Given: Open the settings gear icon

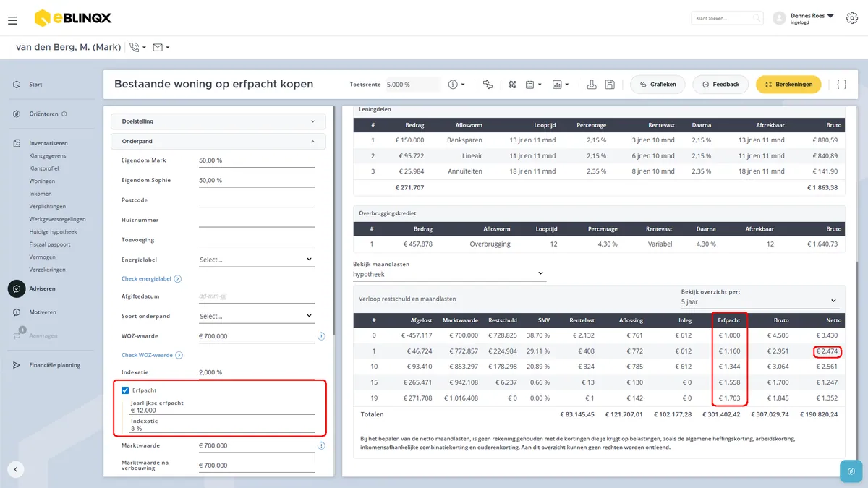Looking at the screenshot, I should point(851,18).
